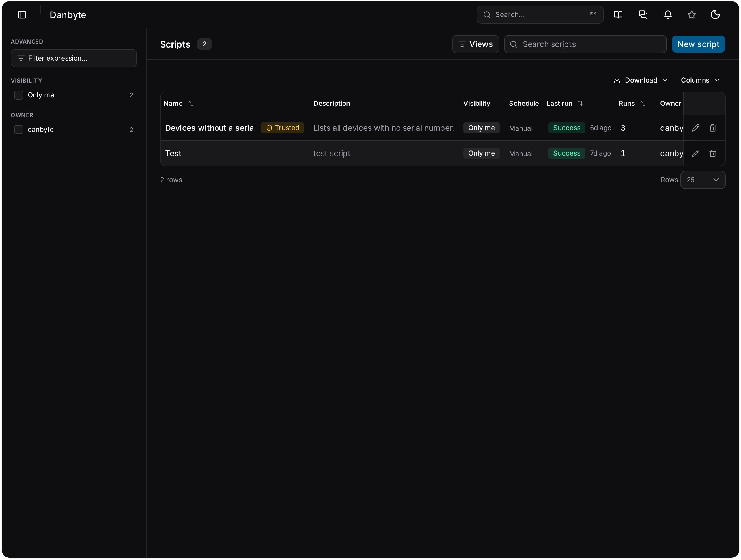The width and height of the screenshot is (741, 560).
Task: Toggle the sidebar panel icon
Action: point(22,15)
